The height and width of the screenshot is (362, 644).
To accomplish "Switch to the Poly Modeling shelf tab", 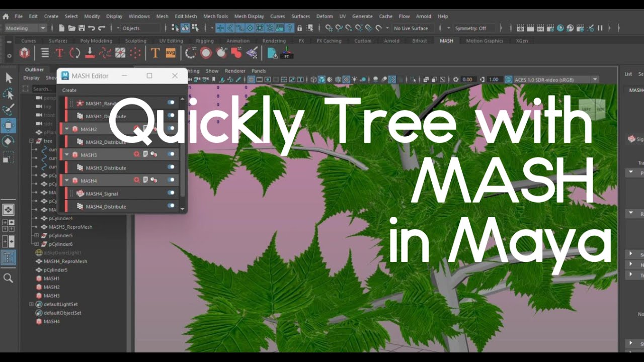I will point(96,41).
